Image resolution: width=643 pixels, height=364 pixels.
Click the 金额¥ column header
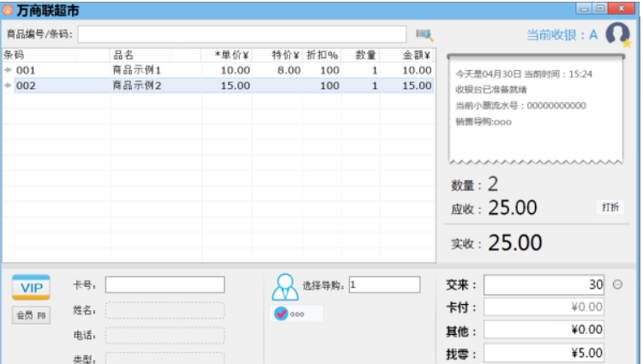(x=407, y=55)
